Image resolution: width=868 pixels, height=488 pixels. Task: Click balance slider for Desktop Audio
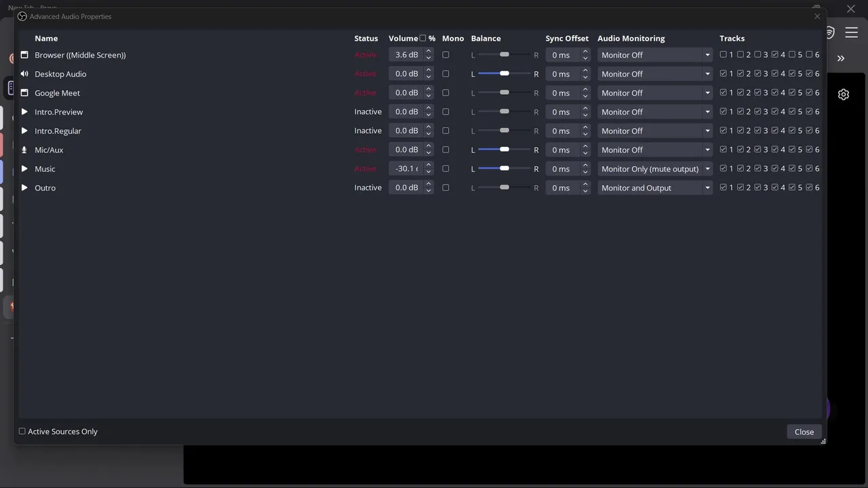pos(504,74)
